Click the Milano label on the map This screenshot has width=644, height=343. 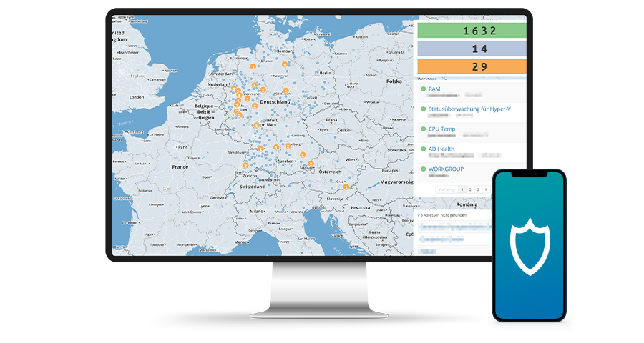(x=257, y=212)
